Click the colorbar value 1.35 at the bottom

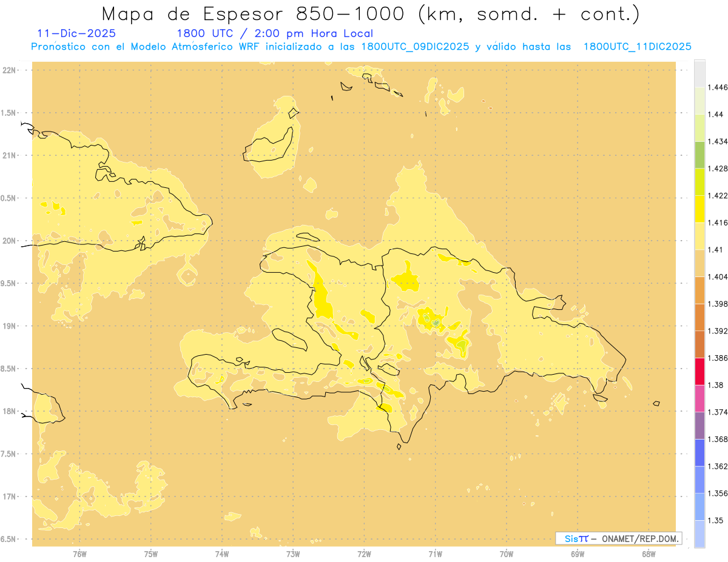tap(716, 520)
